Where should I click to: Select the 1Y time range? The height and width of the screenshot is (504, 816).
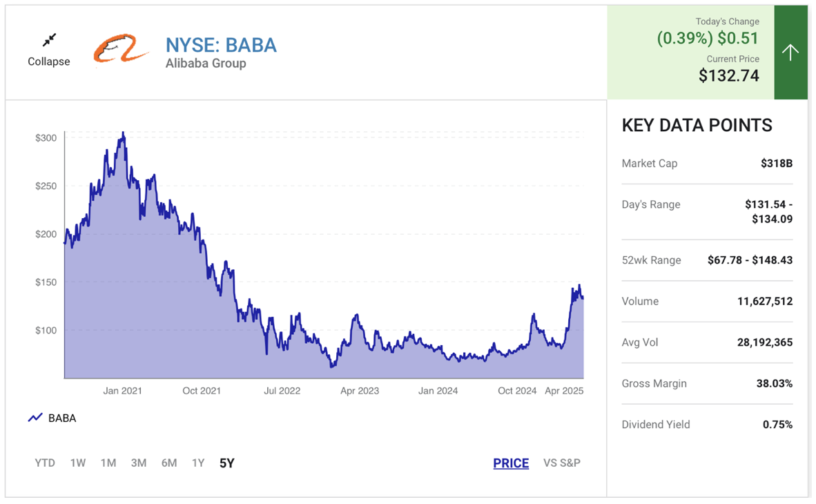(x=198, y=463)
